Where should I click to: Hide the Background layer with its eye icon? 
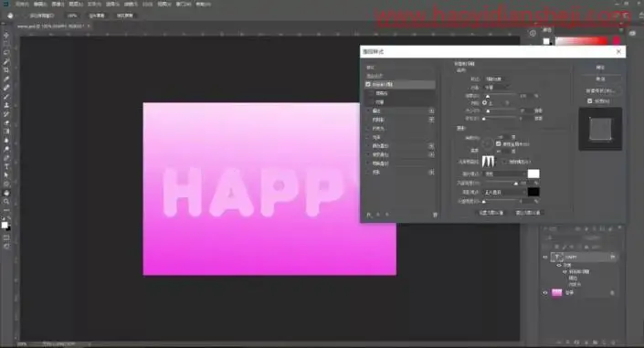[x=545, y=292]
